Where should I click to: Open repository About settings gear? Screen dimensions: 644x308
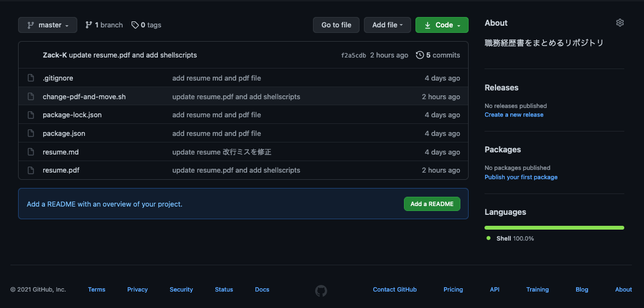click(620, 22)
